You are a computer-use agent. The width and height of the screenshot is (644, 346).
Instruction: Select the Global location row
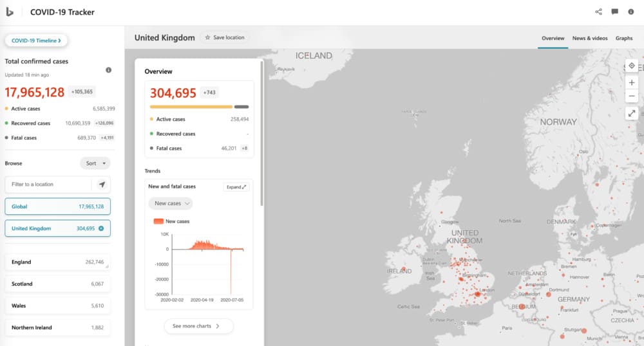57,206
